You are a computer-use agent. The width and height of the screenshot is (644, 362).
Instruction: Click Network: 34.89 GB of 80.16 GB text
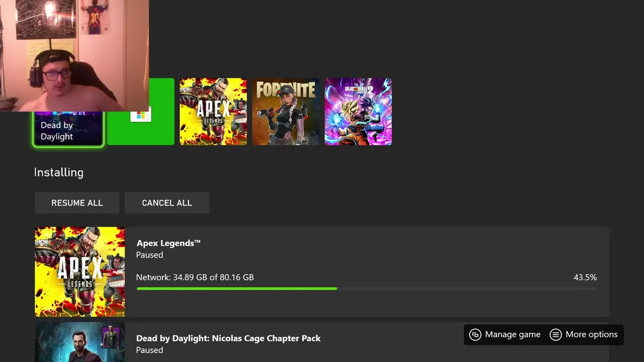click(x=195, y=277)
